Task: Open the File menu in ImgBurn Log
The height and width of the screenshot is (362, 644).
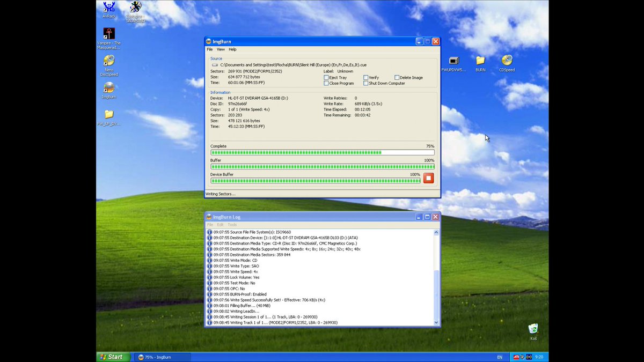Action: [x=210, y=225]
